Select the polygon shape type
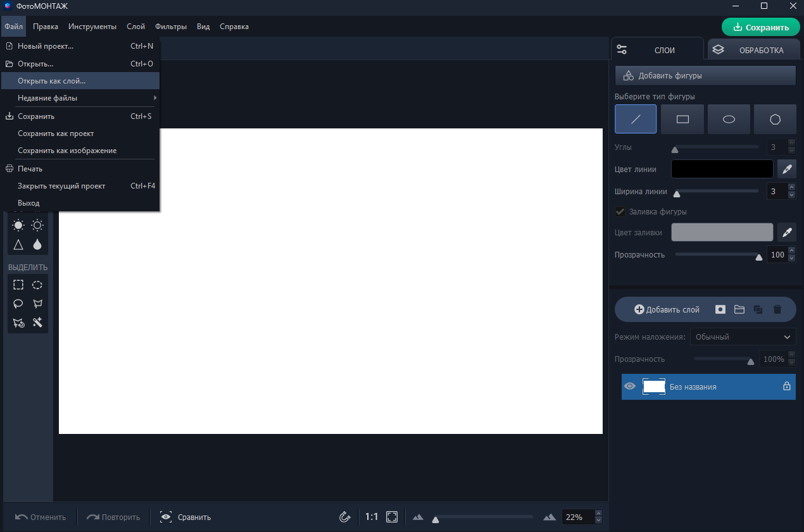Screen dimensions: 804x532 775,119
